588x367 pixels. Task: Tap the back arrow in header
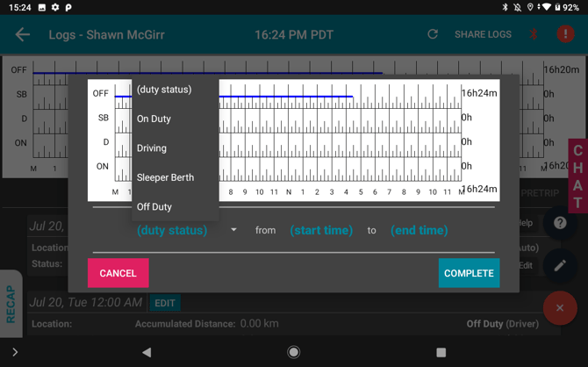[x=23, y=34]
